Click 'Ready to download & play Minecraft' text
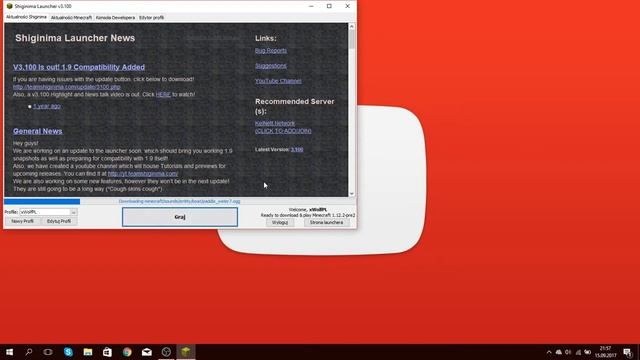640x360 pixels. (x=308, y=215)
